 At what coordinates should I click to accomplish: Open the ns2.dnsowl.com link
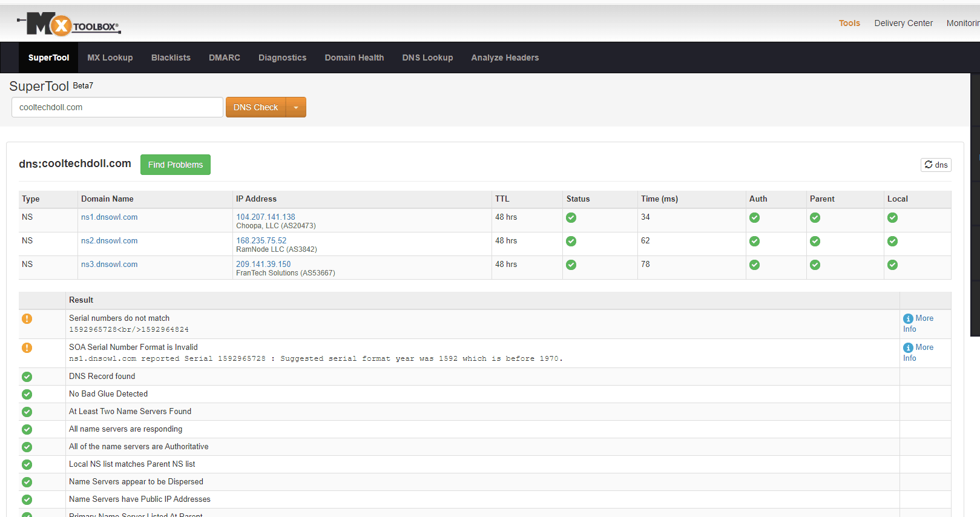(109, 241)
